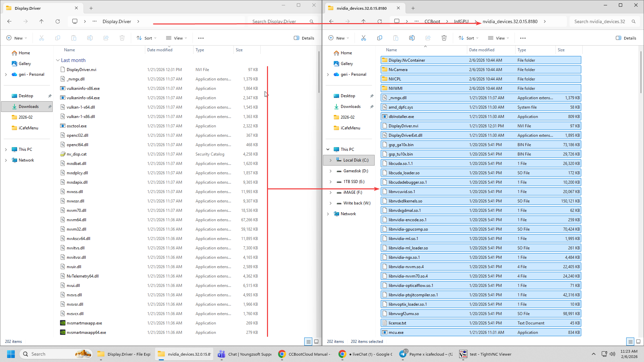Click Delete trash icon in nvidia_devices toolbar

[x=444, y=38]
